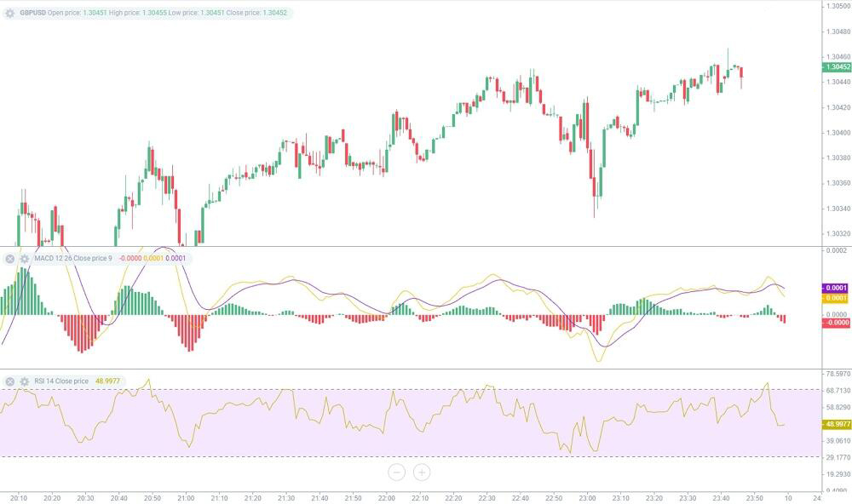Click the 21:00 time axis label
Image resolution: width=852 pixels, height=504 pixels.
[186, 498]
